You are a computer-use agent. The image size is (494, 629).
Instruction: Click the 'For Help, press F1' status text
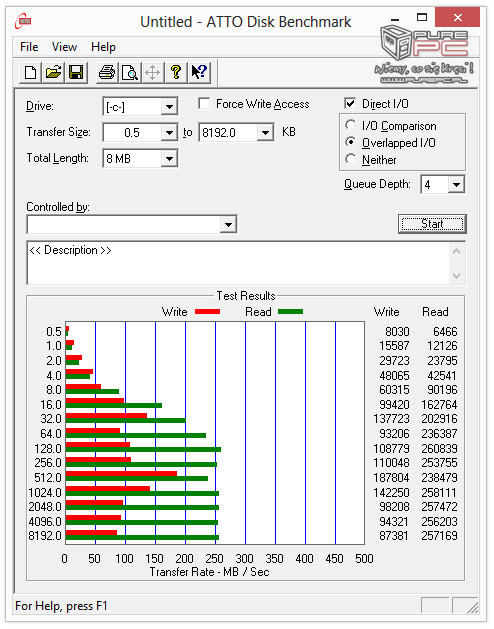click(61, 606)
